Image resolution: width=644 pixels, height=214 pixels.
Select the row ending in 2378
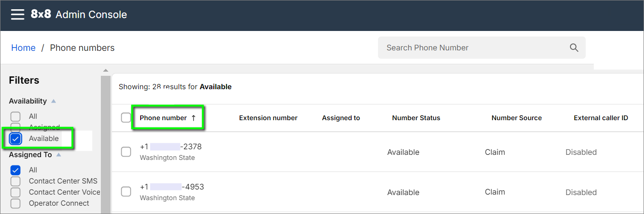click(x=126, y=152)
